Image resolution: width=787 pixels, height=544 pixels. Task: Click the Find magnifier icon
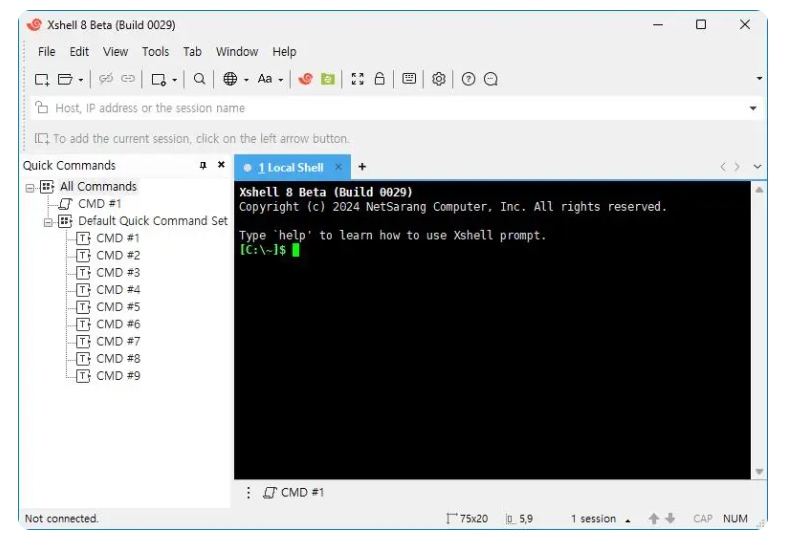click(200, 79)
